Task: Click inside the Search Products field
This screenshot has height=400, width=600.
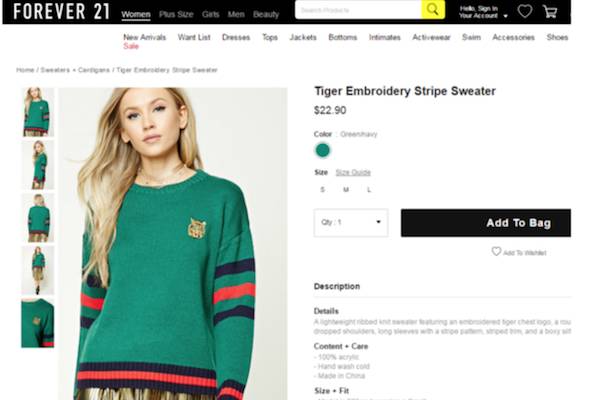Action: [x=358, y=10]
